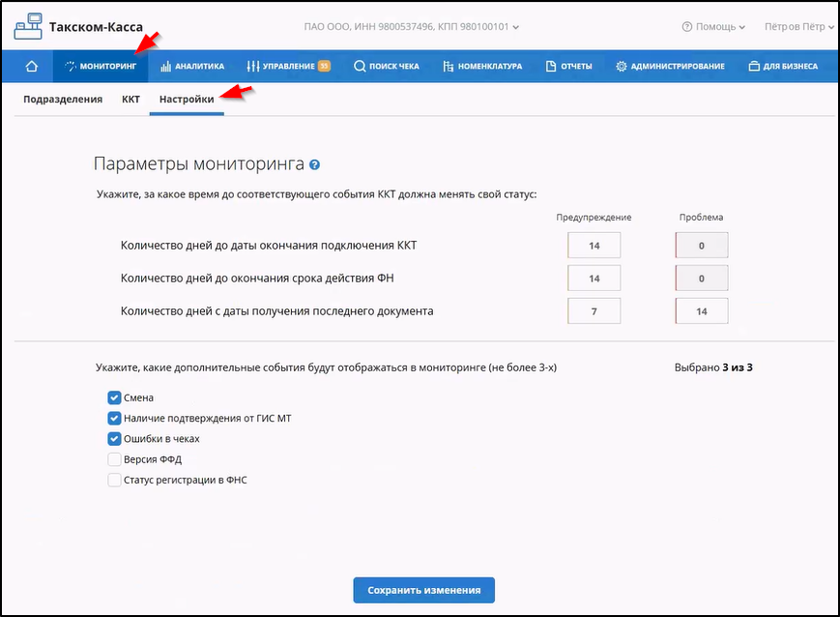
Task: Click the Предупреждение column header
Action: [x=594, y=217]
